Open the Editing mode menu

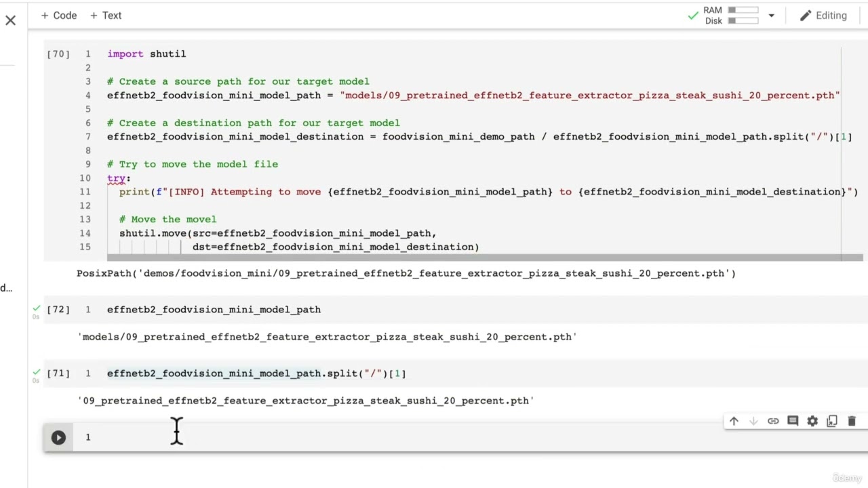[823, 15]
